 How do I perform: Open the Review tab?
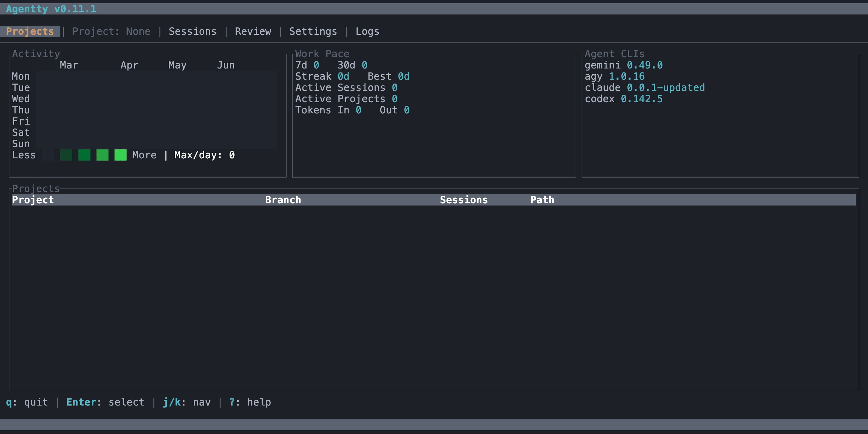pyautogui.click(x=253, y=31)
